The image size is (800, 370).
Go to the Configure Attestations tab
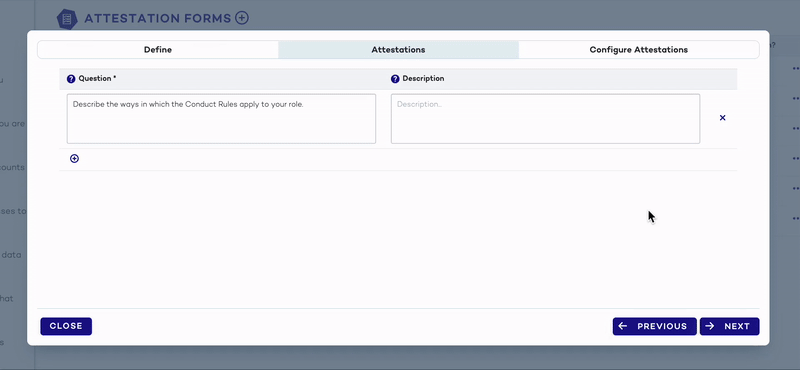[639, 50]
